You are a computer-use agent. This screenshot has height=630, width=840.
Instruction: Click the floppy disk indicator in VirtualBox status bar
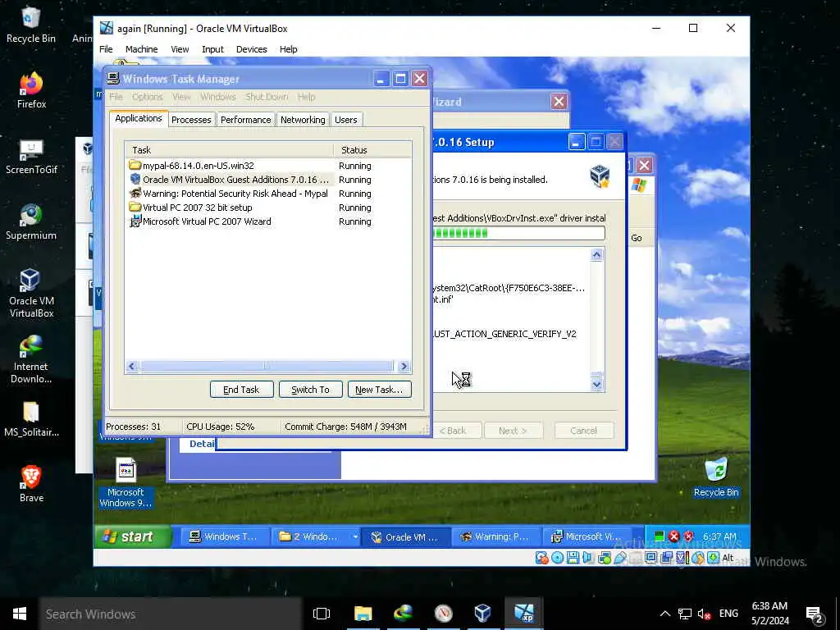573,558
